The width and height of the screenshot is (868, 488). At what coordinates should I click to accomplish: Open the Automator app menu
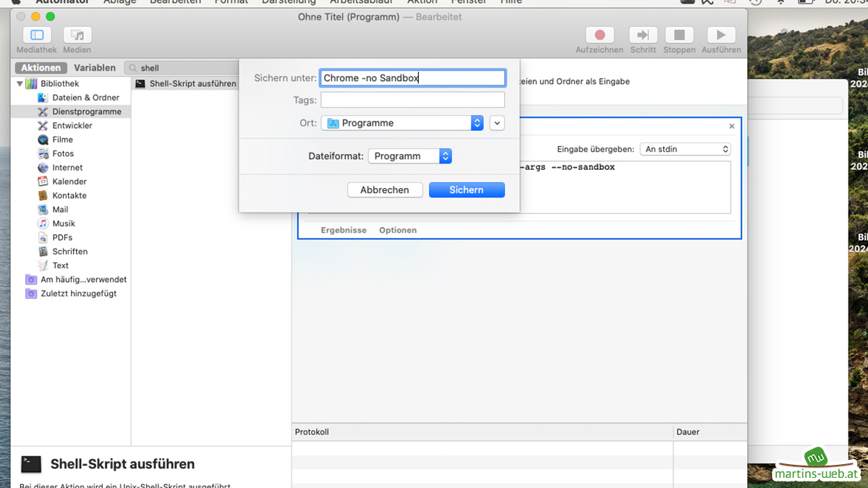pyautogui.click(x=61, y=2)
